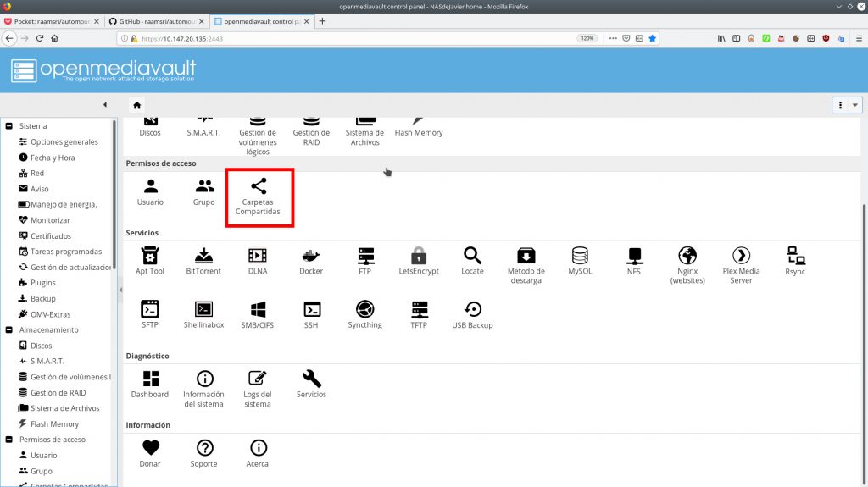This screenshot has width=868, height=487.
Task: Collapse Permisos de acceso tree node
Action: (8, 440)
